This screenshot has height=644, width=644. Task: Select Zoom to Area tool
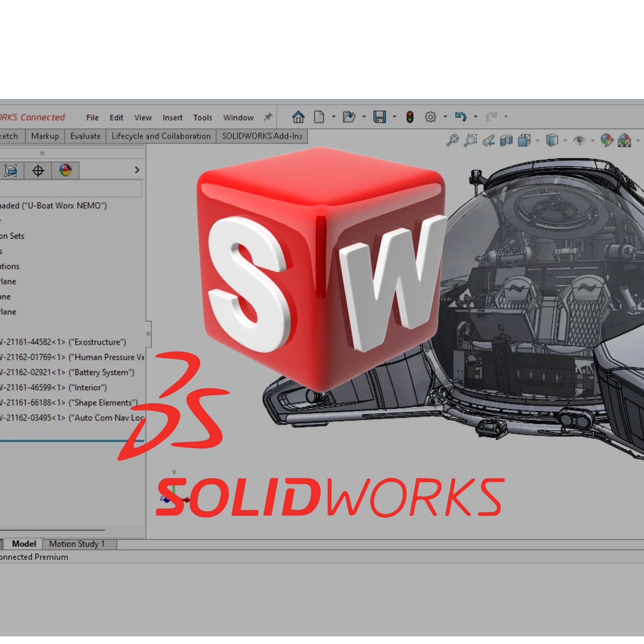point(470,141)
